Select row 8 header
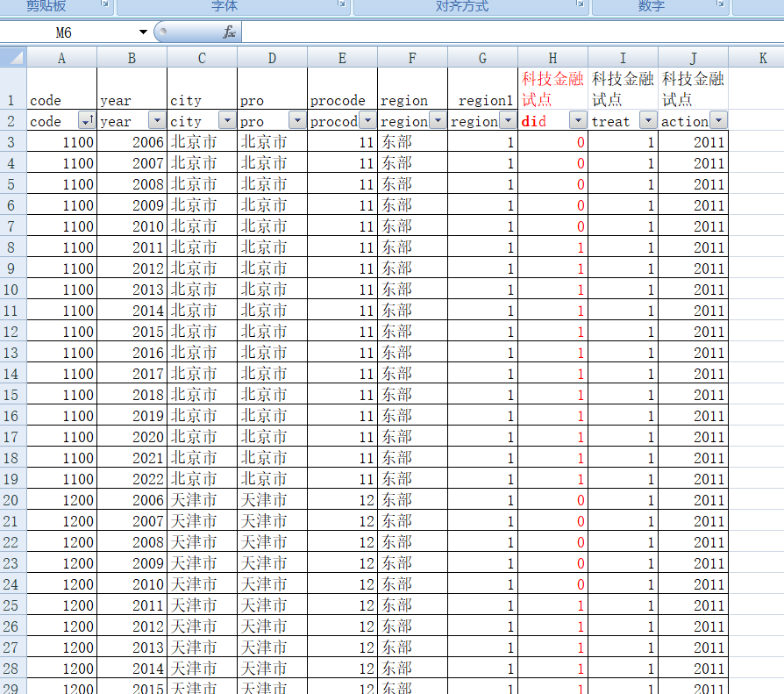 [x=11, y=247]
